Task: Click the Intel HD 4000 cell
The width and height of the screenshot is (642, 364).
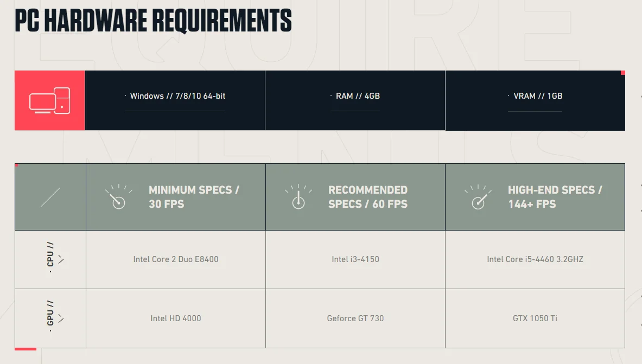Action: [x=176, y=318]
